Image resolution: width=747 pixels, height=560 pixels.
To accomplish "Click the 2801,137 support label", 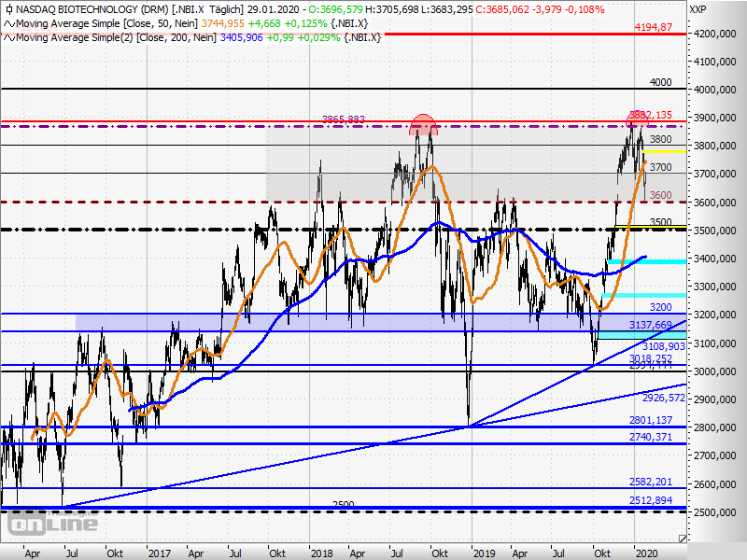I will [x=651, y=420].
